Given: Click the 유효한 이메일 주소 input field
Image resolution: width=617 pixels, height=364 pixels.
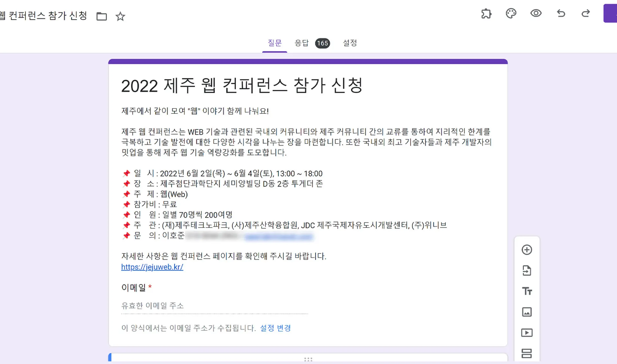Looking at the screenshot, I should pos(214,306).
